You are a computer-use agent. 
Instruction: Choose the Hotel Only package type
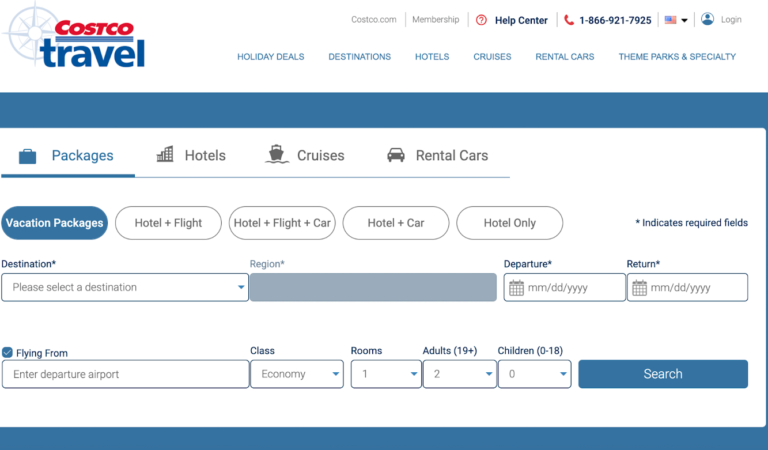509,223
